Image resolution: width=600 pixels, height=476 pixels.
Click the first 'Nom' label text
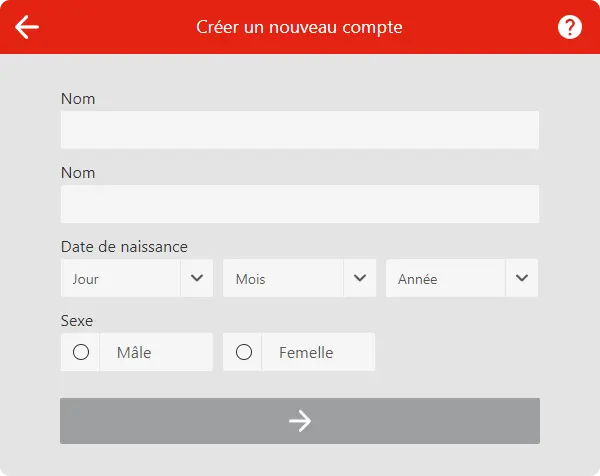(x=78, y=99)
